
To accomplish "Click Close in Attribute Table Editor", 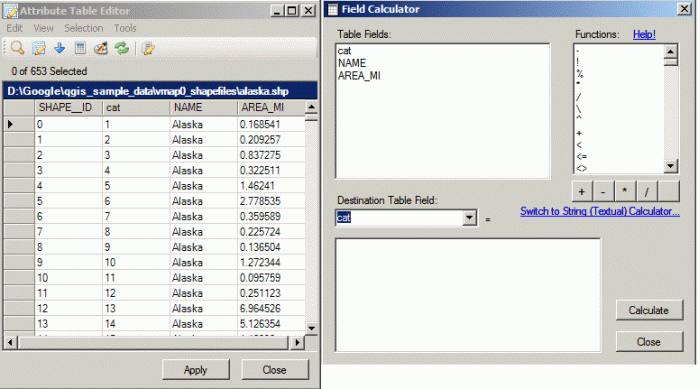I will [275, 370].
